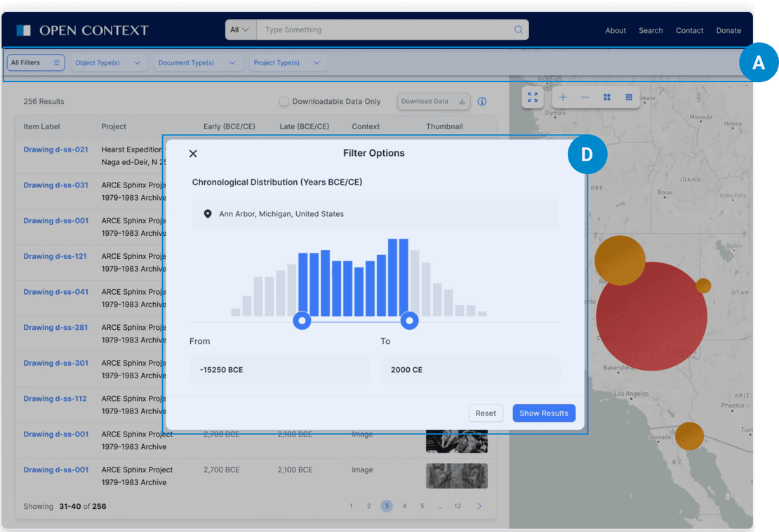Sort by the Item Label column header
This screenshot has width=779, height=532.
pos(41,126)
